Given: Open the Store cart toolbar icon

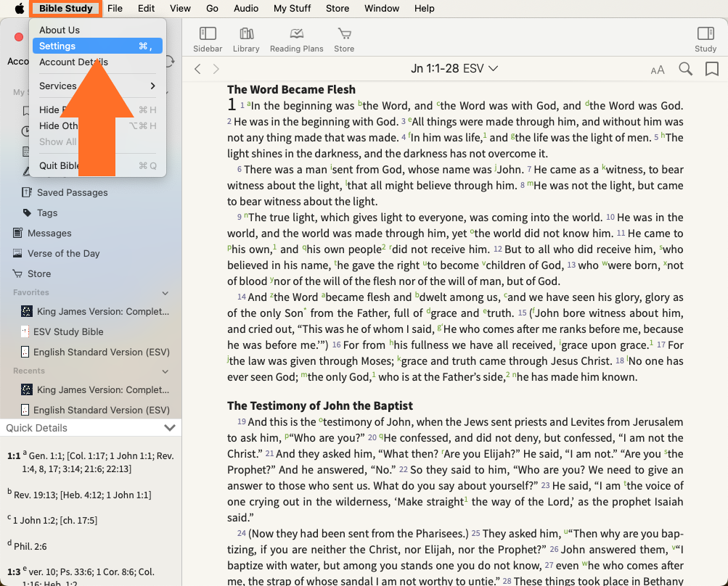Looking at the screenshot, I should (344, 39).
